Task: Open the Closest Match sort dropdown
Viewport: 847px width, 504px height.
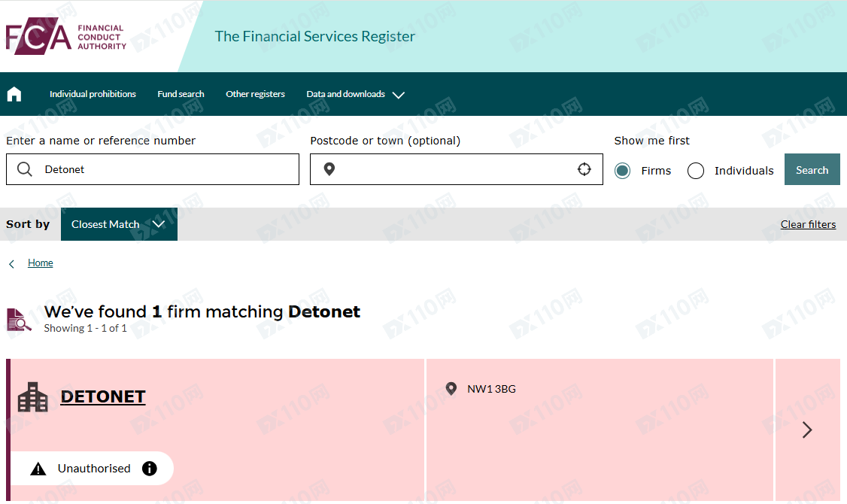Action: [119, 224]
